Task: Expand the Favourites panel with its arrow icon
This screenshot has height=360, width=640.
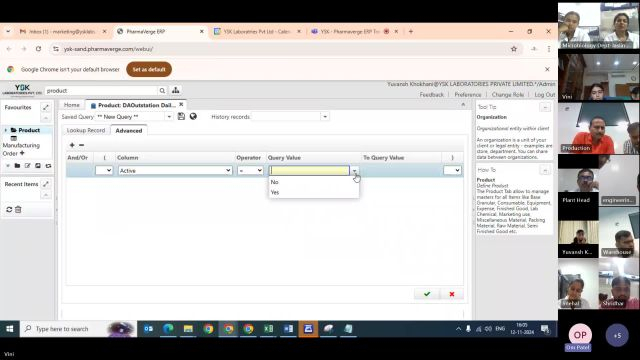Action: point(46,107)
